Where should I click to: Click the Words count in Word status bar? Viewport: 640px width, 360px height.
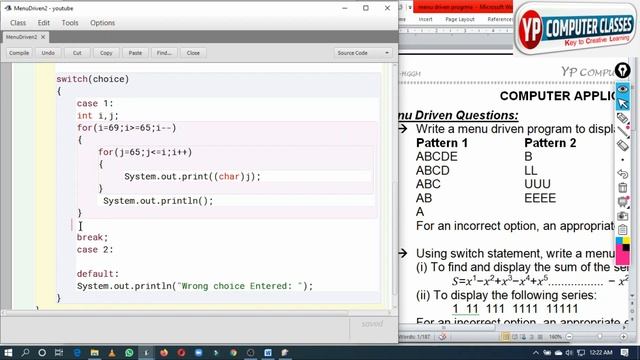[415, 337]
